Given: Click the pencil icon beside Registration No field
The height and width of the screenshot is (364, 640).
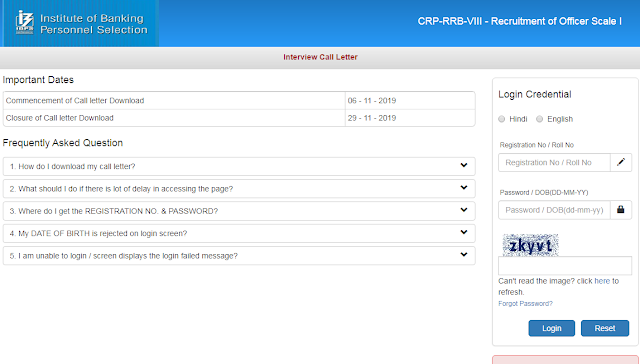Looking at the screenshot, I should pos(621,162).
